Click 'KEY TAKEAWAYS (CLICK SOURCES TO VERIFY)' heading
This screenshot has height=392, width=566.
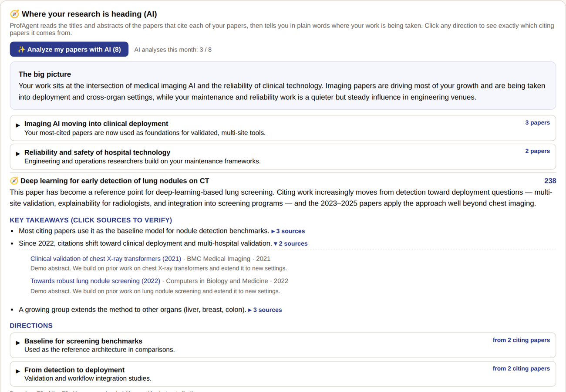pyautogui.click(x=91, y=220)
